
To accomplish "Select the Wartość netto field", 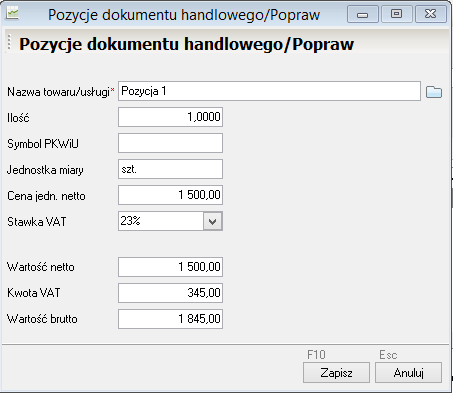I will tap(170, 267).
